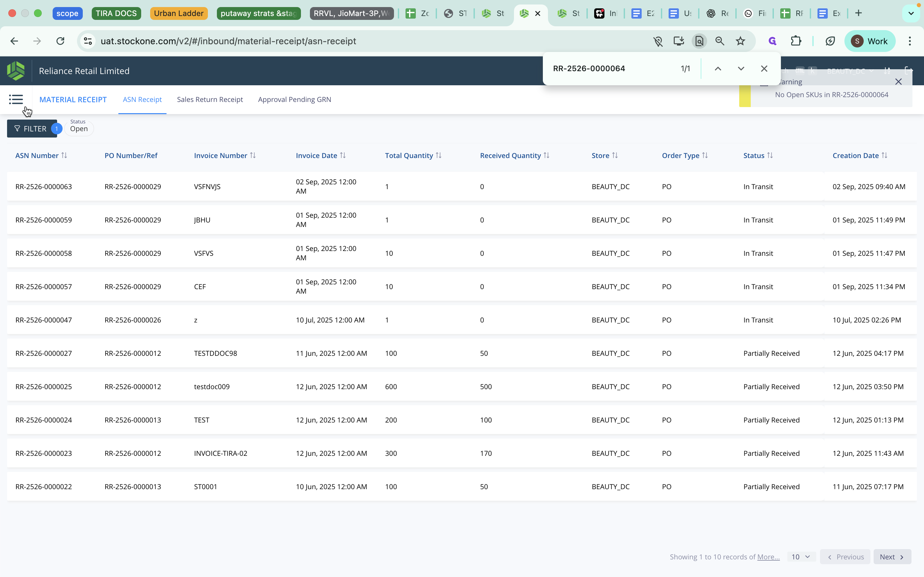This screenshot has height=577, width=924.
Task: Expand the page size 10 dropdown
Action: click(801, 557)
